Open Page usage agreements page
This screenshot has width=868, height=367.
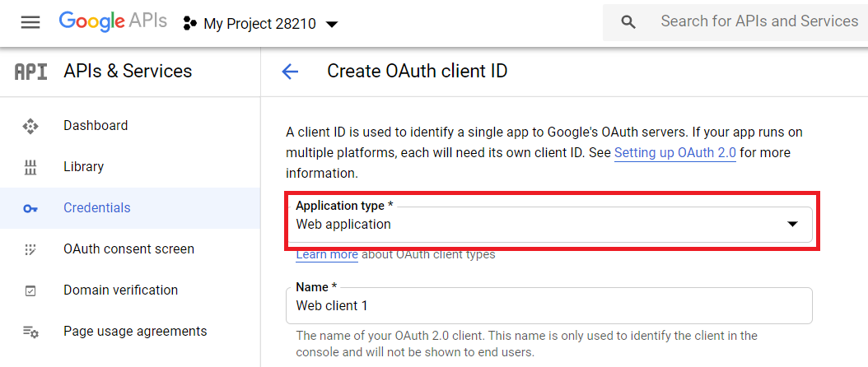point(130,332)
